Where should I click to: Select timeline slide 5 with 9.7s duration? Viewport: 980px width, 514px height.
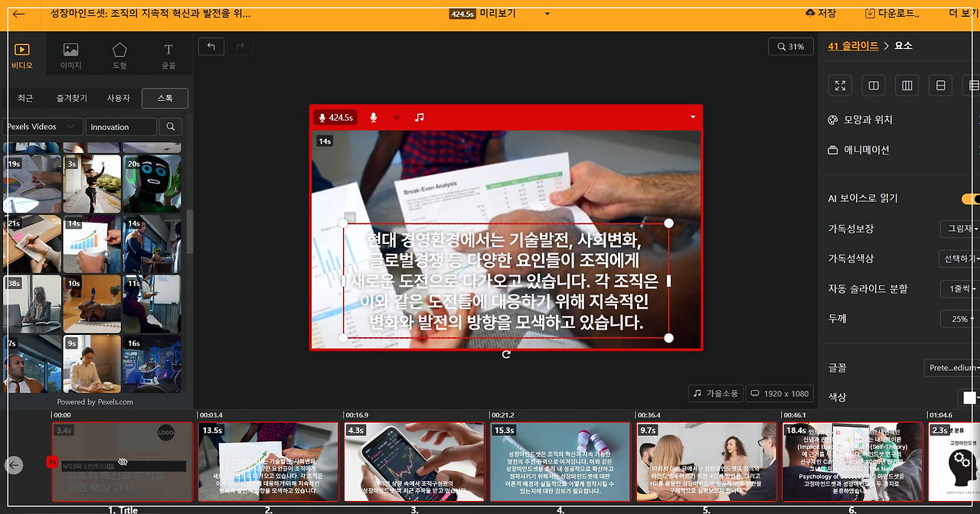point(707,462)
